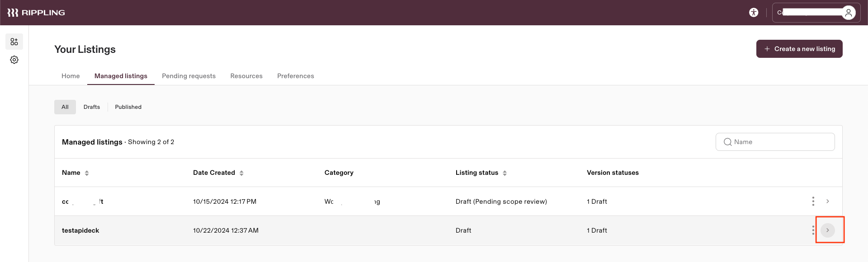Open the three-dot menu for the testapideck row
Viewport: 868px width, 262px height.
(x=813, y=230)
